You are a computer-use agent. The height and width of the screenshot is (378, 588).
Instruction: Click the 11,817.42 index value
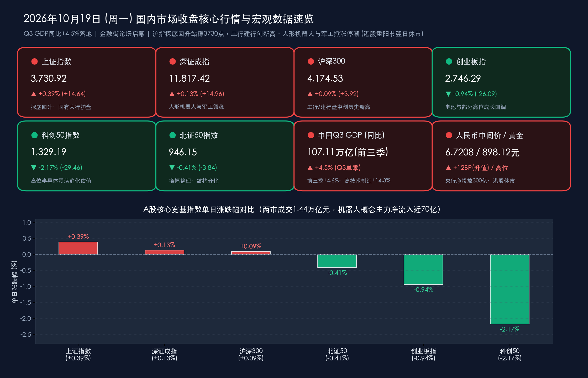[190, 78]
